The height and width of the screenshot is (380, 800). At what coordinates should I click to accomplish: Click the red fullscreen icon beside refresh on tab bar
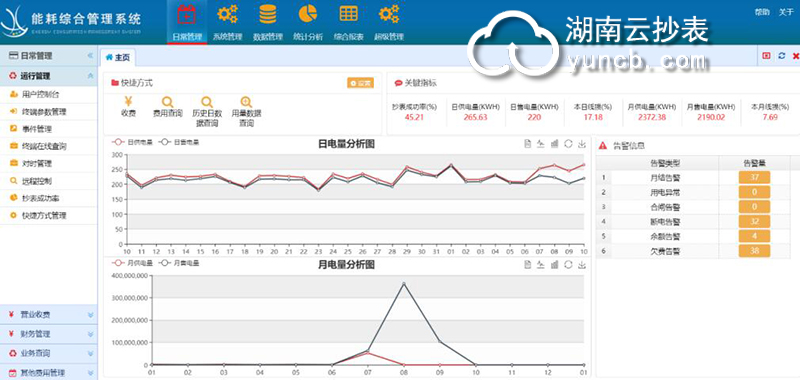[x=766, y=56]
